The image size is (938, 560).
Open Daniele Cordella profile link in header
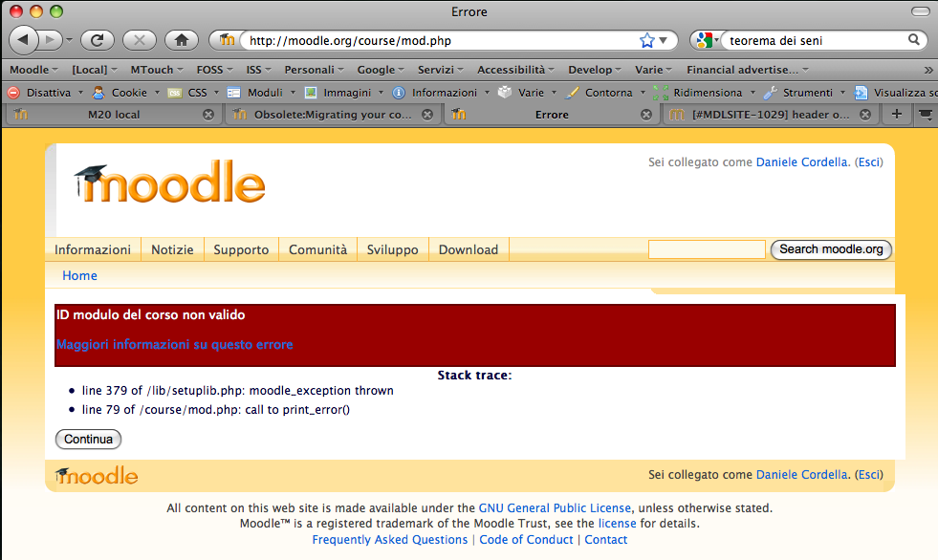801,162
